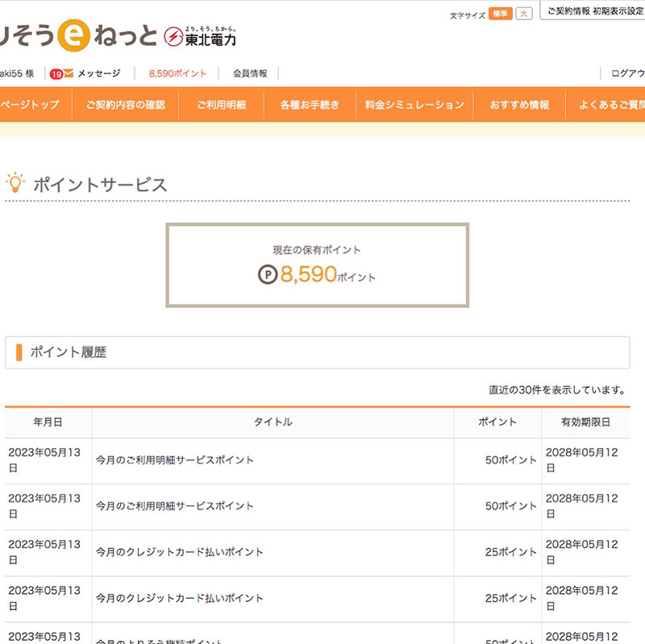Click the lightbulb icon beside ポイントサービス
The image size is (645, 644).
(15, 183)
